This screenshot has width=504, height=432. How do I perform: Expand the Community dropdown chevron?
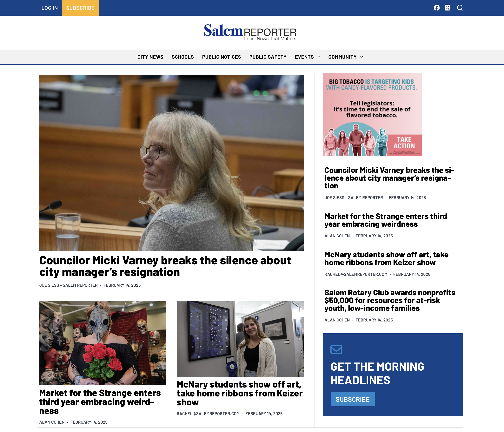pos(361,57)
